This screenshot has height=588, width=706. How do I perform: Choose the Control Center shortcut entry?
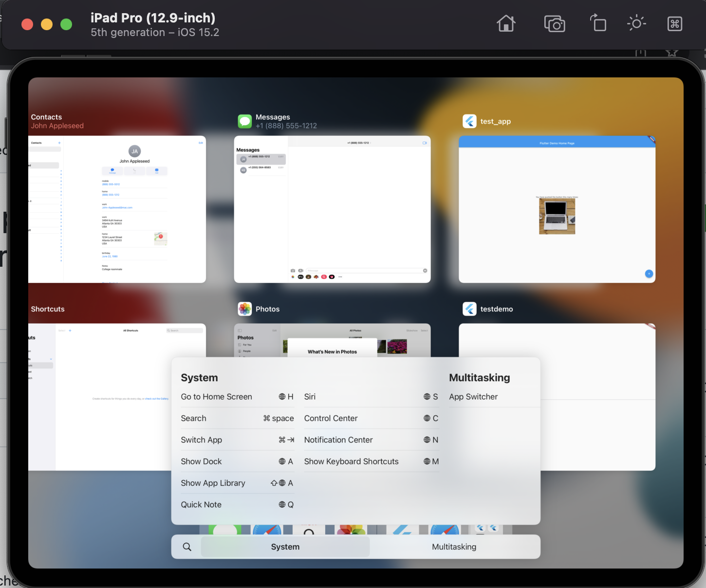point(331,418)
